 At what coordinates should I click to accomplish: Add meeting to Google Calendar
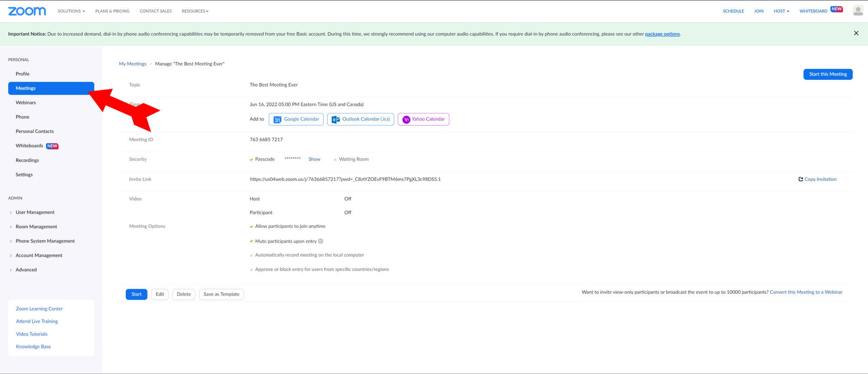point(296,119)
